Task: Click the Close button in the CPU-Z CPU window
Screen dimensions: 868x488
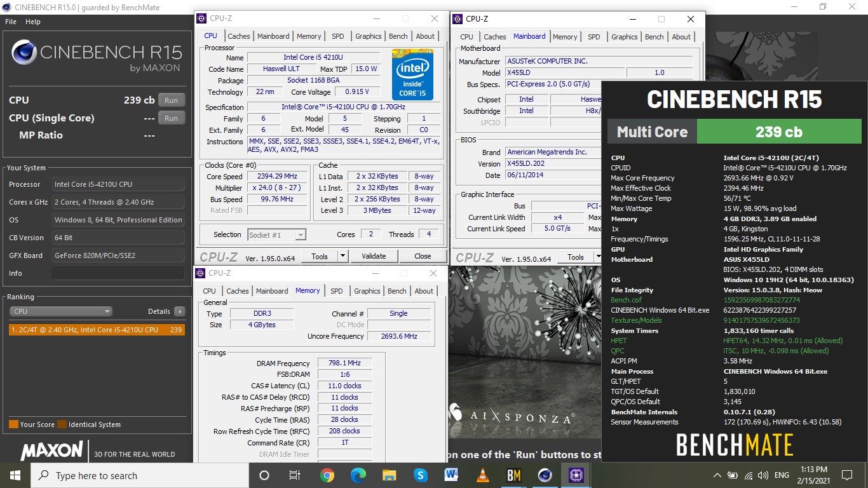Action: point(423,256)
